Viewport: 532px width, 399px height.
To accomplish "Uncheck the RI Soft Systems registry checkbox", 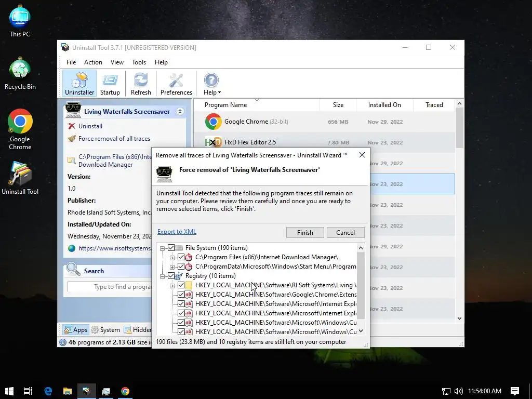I will click(x=181, y=285).
